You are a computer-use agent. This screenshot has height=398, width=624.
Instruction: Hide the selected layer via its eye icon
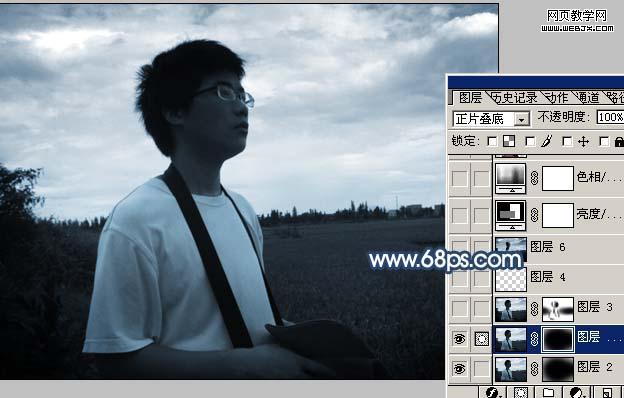click(x=460, y=339)
